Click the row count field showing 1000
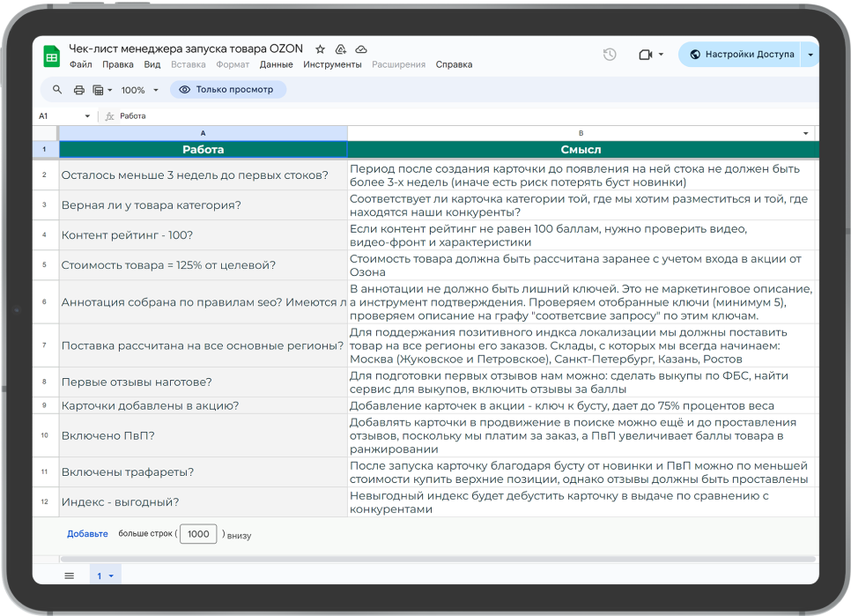Viewport: 851px width, 616px height. (198, 534)
